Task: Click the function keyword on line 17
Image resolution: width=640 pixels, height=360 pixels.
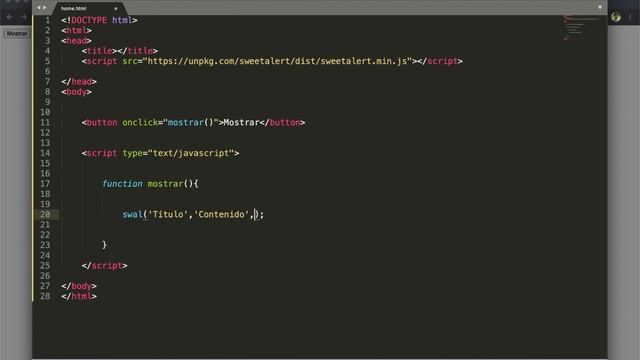Action: (122, 184)
